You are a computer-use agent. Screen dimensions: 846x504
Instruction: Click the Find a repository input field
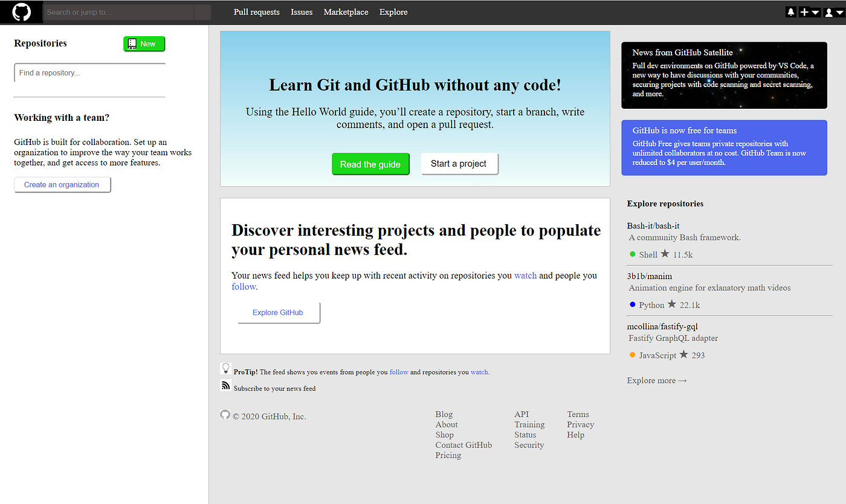coord(89,73)
